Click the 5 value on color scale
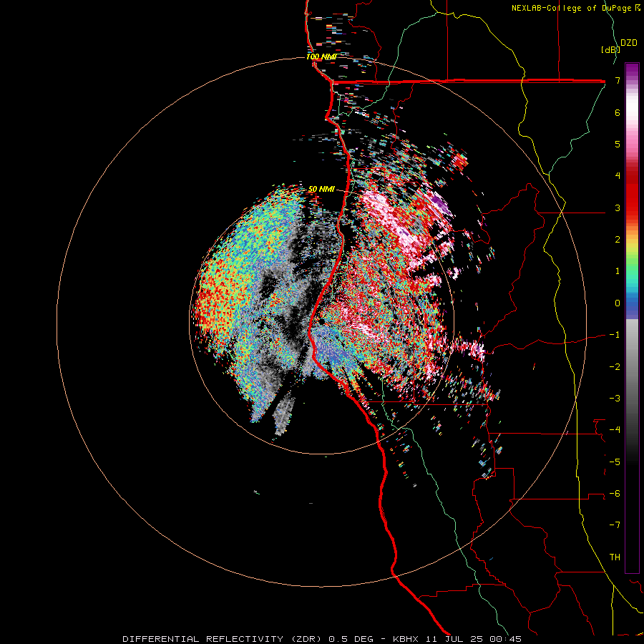 pos(618,144)
